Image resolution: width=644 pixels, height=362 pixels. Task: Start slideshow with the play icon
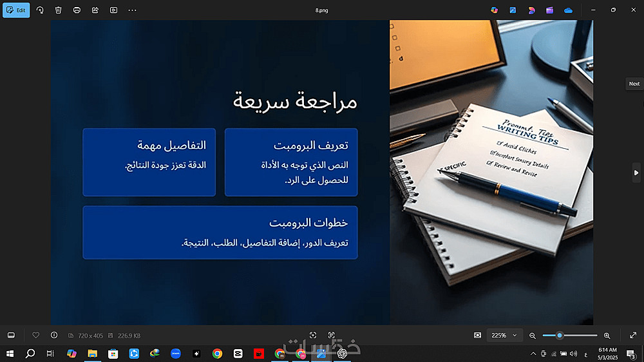pyautogui.click(x=114, y=10)
